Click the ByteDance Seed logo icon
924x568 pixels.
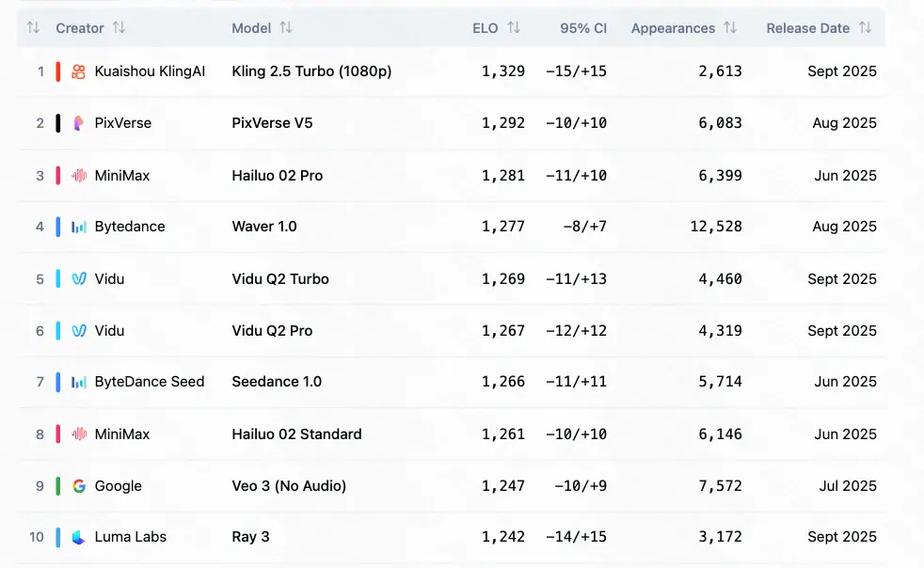79,382
